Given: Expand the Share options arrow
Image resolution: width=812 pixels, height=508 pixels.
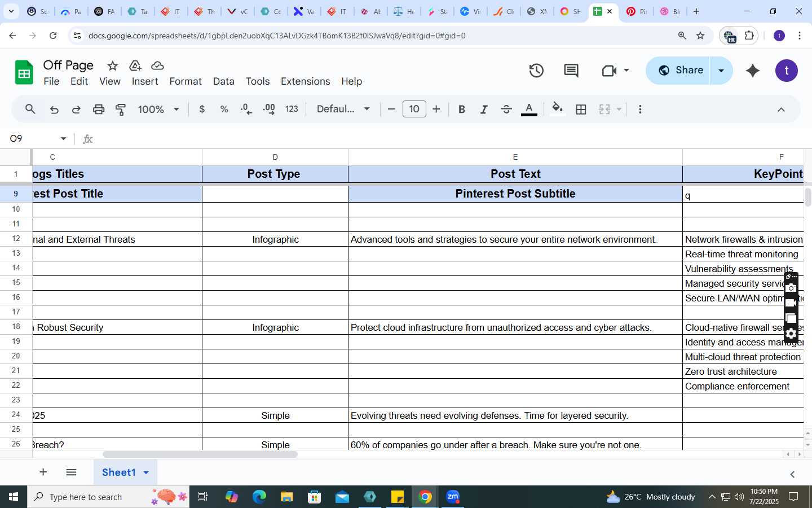Looking at the screenshot, I should pos(721,71).
